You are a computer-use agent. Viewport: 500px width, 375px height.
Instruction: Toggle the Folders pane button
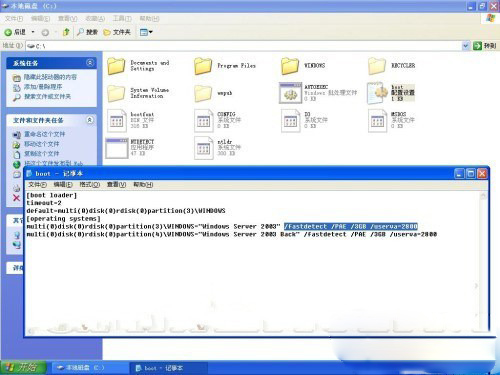coord(117,32)
